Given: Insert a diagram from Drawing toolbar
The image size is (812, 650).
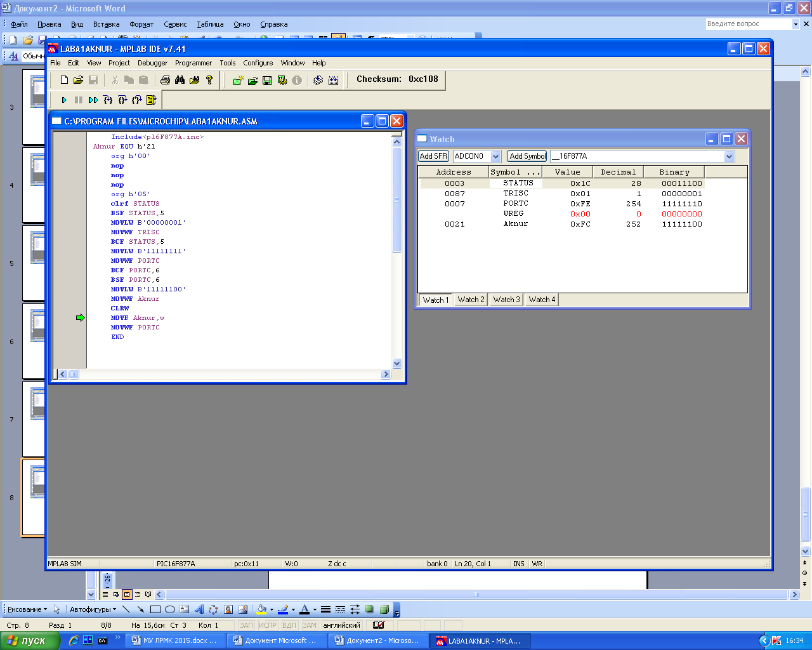Looking at the screenshot, I should point(213,609).
